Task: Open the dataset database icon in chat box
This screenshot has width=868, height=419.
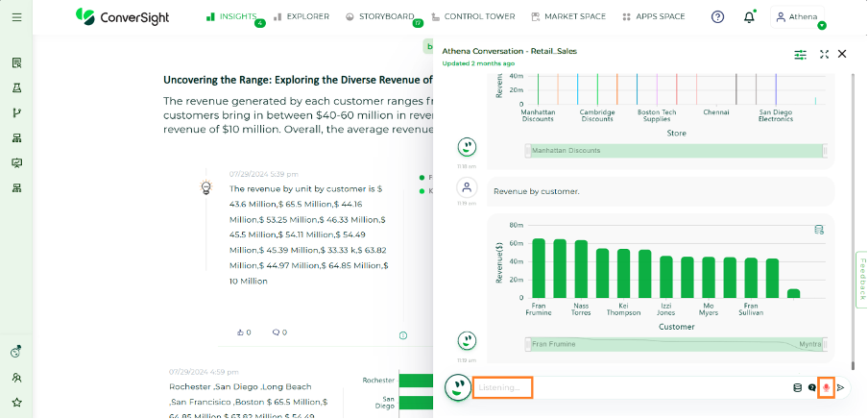Action: click(x=798, y=388)
